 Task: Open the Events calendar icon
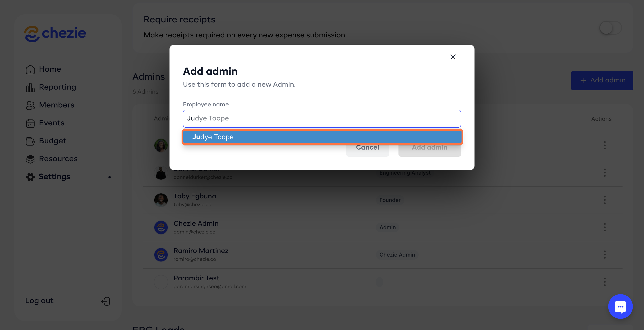[30, 123]
